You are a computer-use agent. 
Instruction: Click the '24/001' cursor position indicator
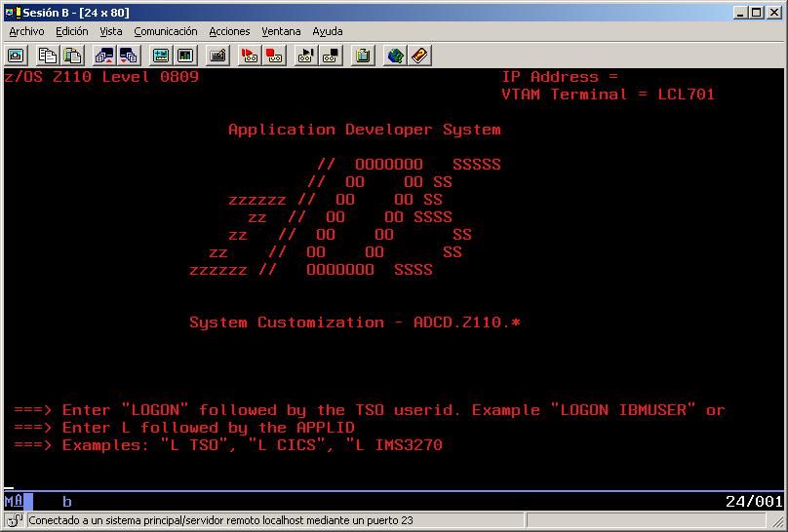click(x=754, y=501)
